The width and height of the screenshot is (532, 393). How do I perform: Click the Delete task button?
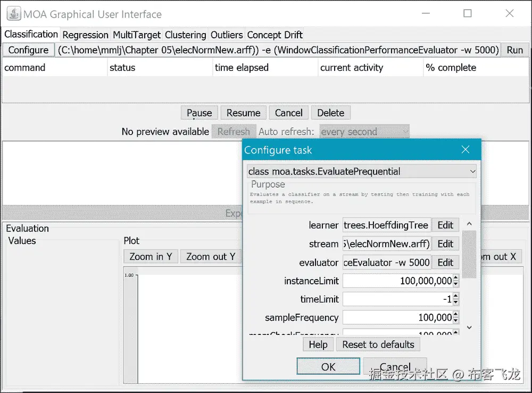pos(330,113)
